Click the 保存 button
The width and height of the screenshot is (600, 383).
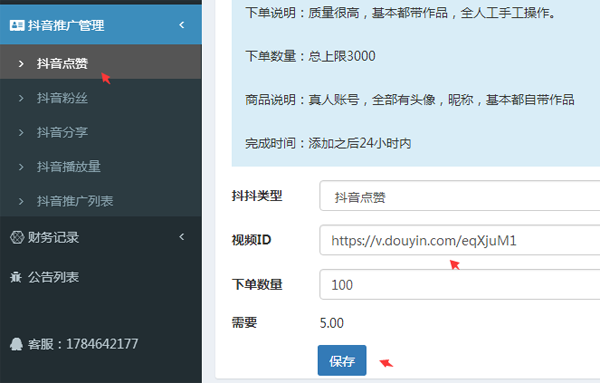pos(342,360)
